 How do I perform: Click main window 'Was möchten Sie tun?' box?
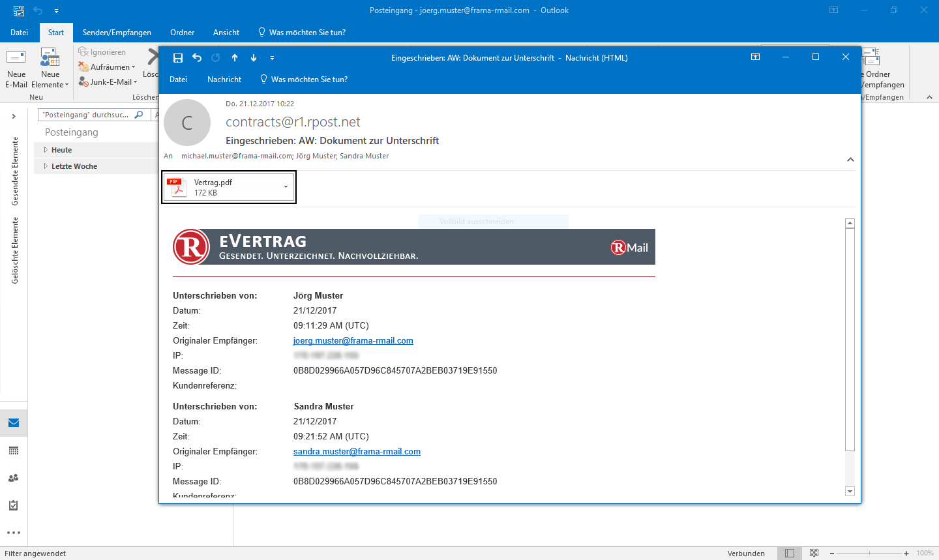coord(302,33)
